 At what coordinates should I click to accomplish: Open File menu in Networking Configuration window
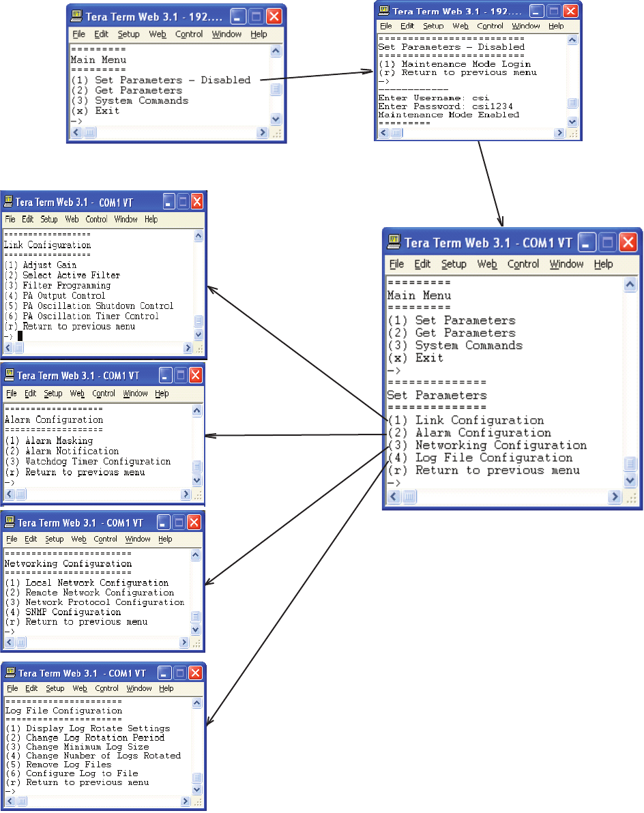click(12, 539)
